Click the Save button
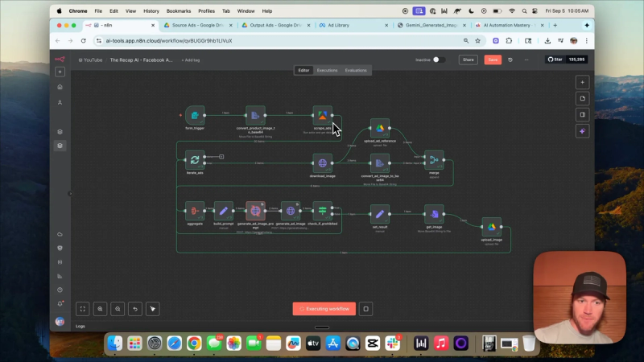The width and height of the screenshot is (644, 362). coord(493,60)
